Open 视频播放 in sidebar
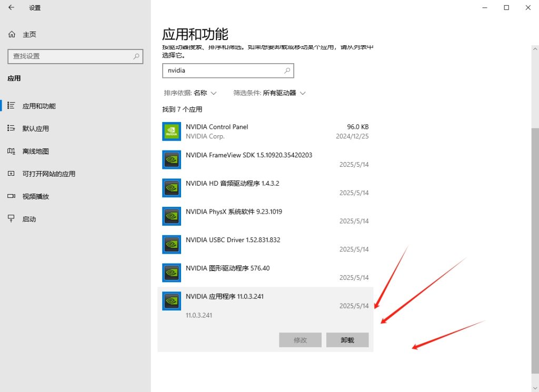Screen dimensions: 539x392 pyautogui.click(x=35, y=196)
